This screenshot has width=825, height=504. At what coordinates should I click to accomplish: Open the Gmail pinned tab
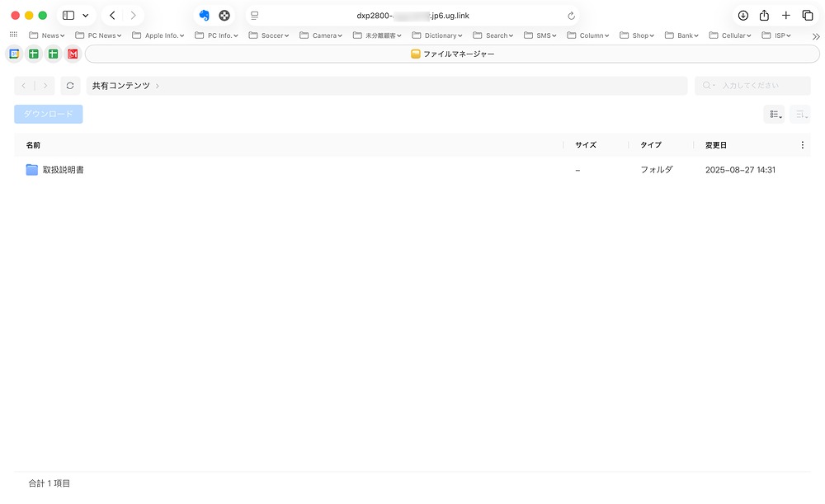[73, 54]
